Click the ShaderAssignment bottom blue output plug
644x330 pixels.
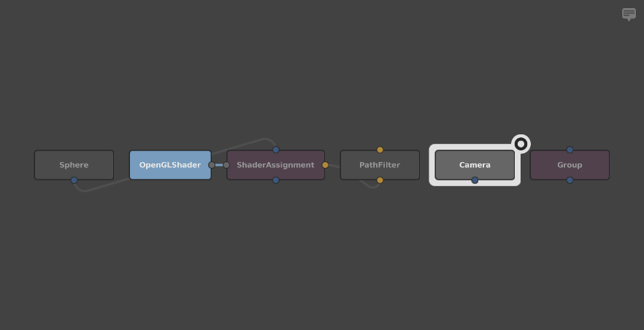(x=275, y=180)
